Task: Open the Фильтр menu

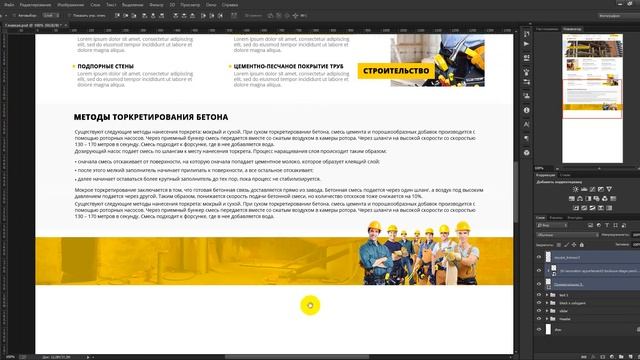Action: coord(156,5)
